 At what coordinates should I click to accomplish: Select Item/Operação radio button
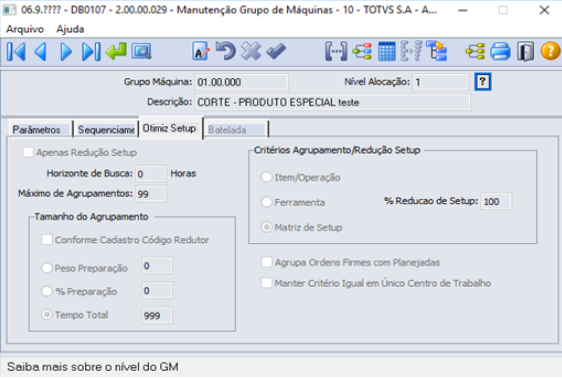coord(267,177)
